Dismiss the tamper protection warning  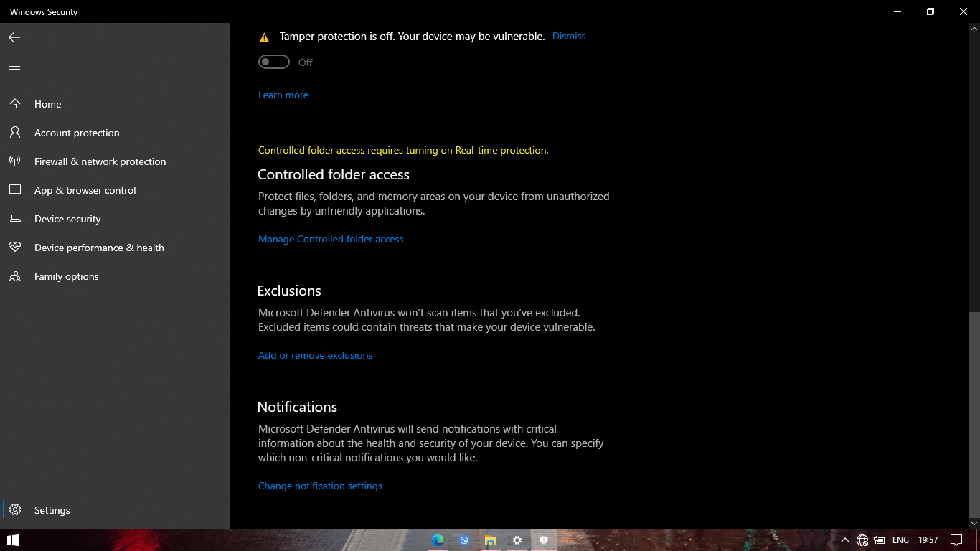click(x=569, y=37)
